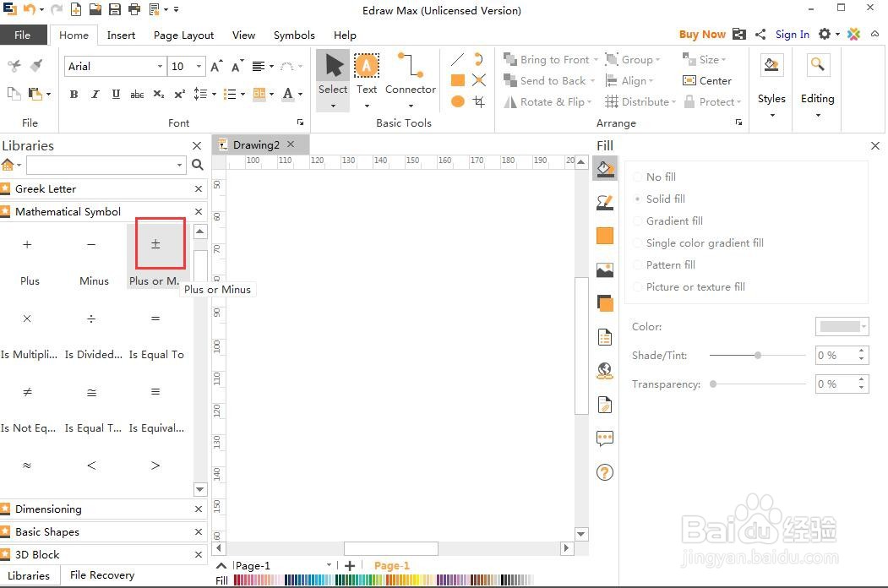The image size is (888, 588).
Task: Open the hyperlink globe panel icon
Action: pos(605,371)
